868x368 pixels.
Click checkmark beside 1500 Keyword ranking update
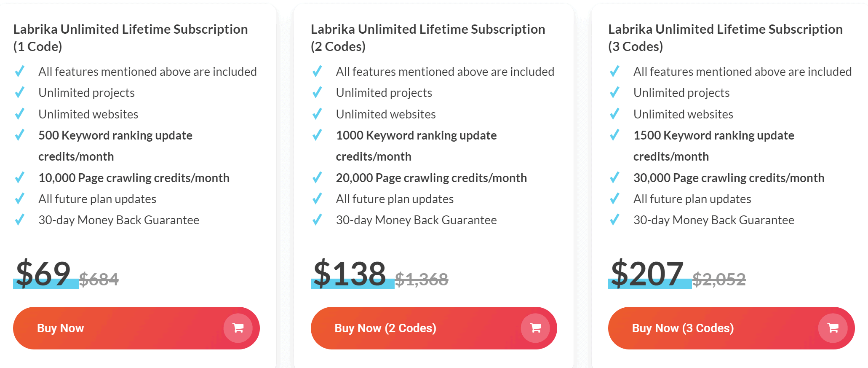[x=614, y=135]
